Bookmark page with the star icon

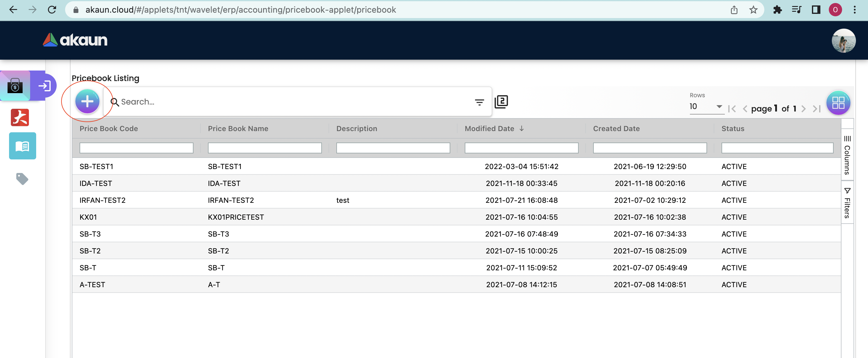click(753, 10)
